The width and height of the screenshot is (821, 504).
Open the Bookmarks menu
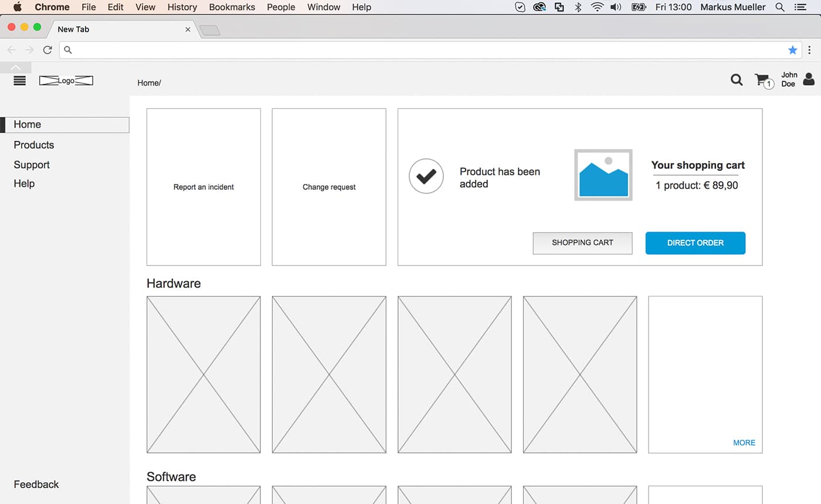click(232, 7)
